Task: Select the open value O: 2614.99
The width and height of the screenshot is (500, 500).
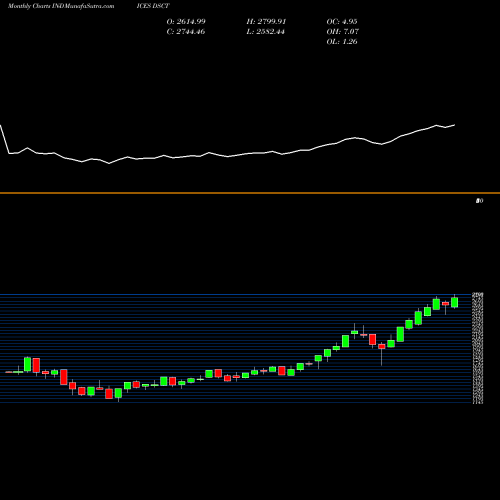Action: click(186, 22)
